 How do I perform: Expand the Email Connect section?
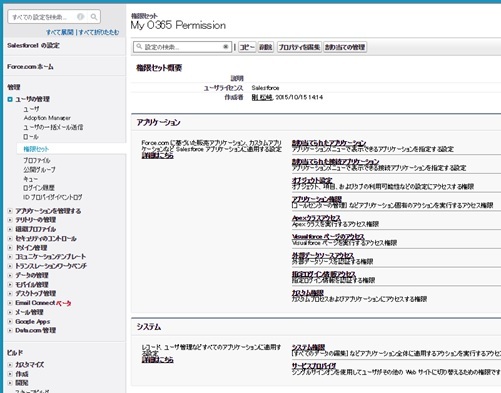point(10,303)
